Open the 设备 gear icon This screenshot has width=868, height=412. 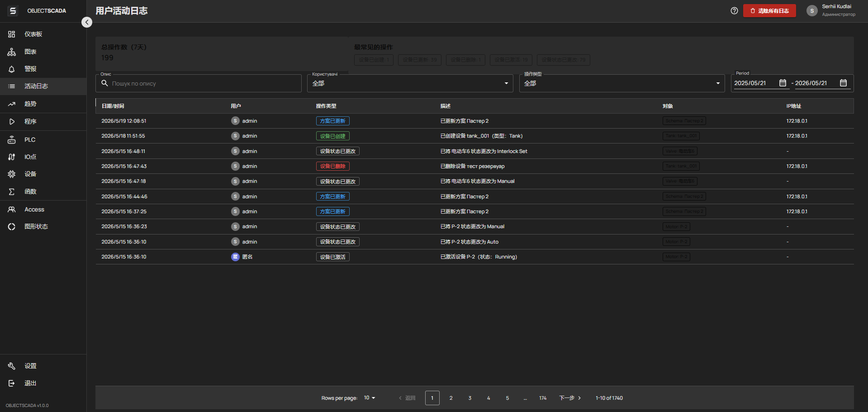12,174
